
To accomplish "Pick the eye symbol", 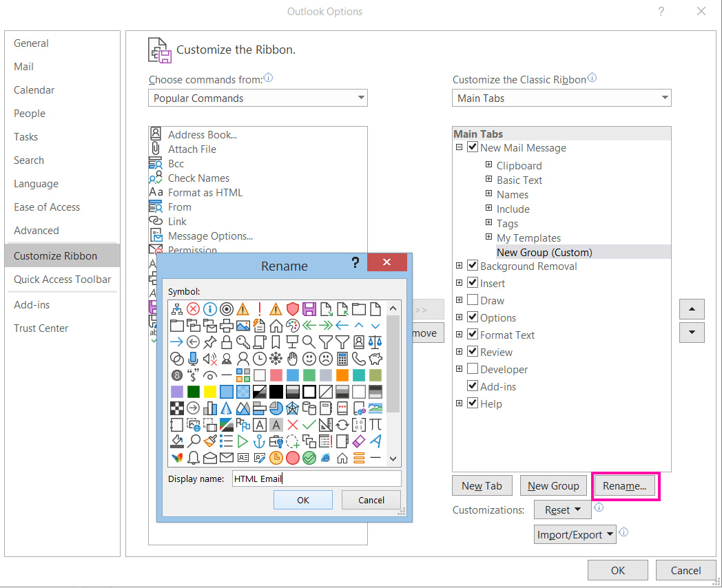I will tap(210, 375).
